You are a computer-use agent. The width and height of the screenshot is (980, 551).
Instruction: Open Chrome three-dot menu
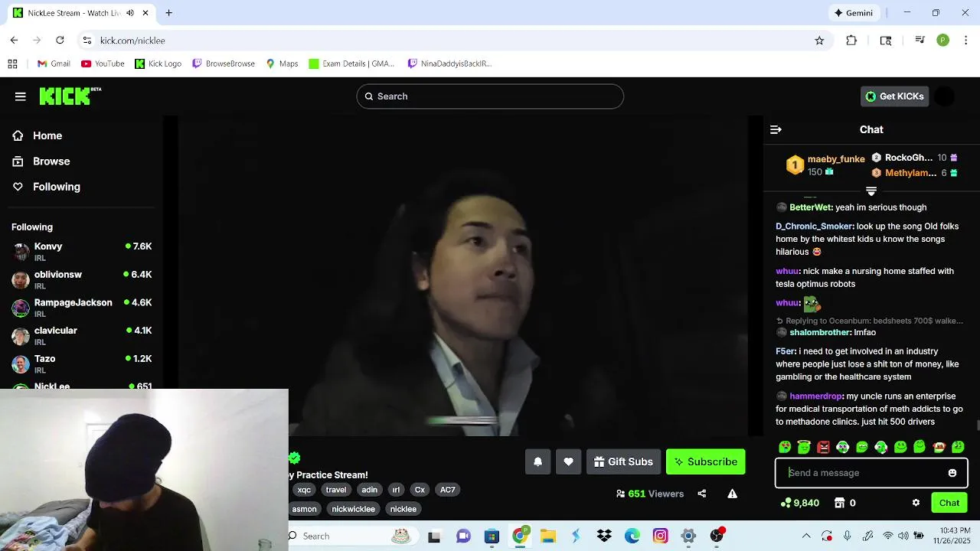pyautogui.click(x=966, y=41)
